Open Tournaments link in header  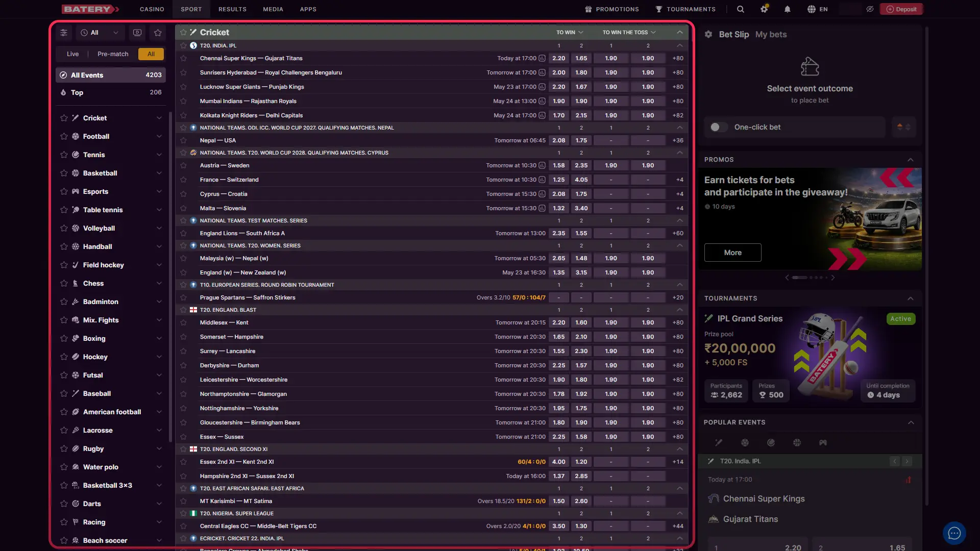point(685,9)
